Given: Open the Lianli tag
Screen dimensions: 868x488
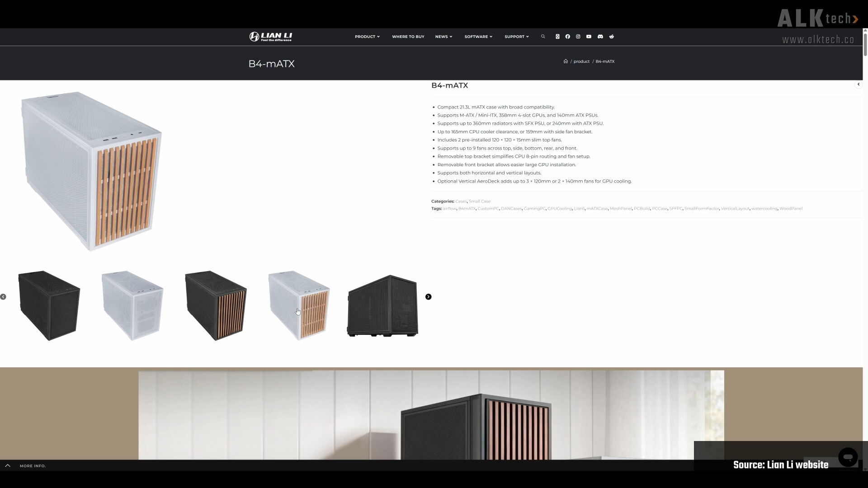Looking at the screenshot, I should point(579,209).
